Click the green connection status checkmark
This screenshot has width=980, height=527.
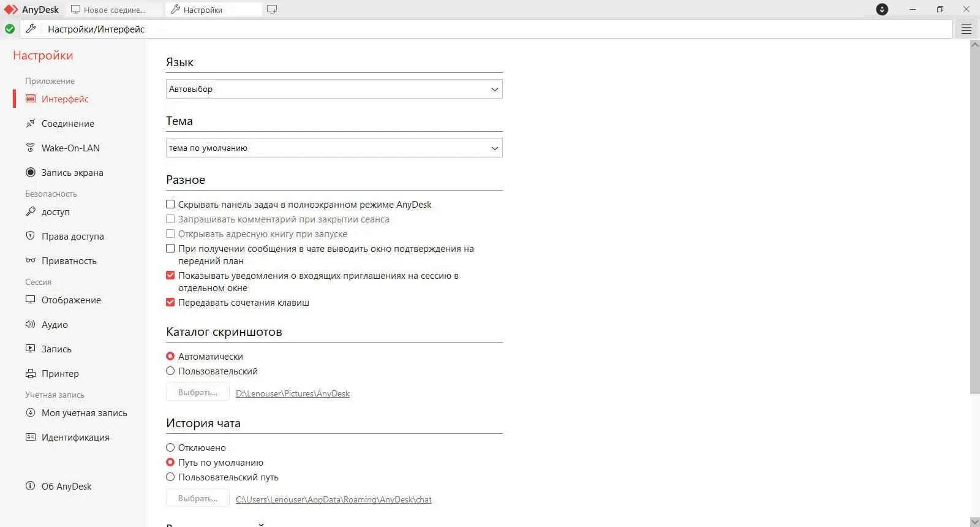(x=10, y=29)
